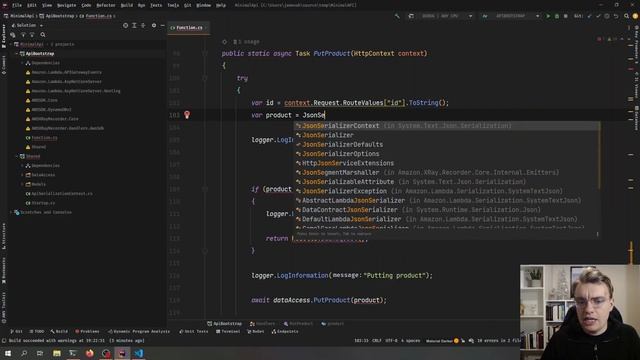Viewport: 640px width, 360px height.
Task: Click the UTF-8 encoding indicator
Action: click(x=391, y=340)
